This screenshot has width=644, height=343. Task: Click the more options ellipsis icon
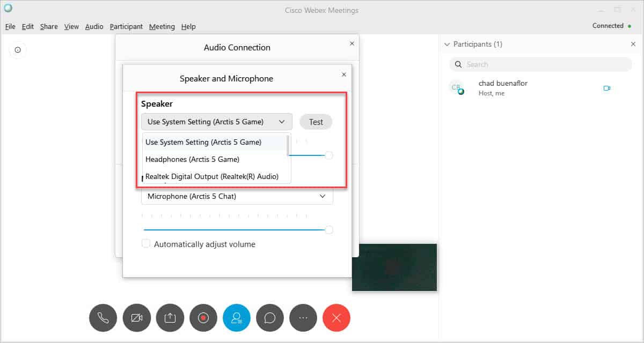point(303,318)
